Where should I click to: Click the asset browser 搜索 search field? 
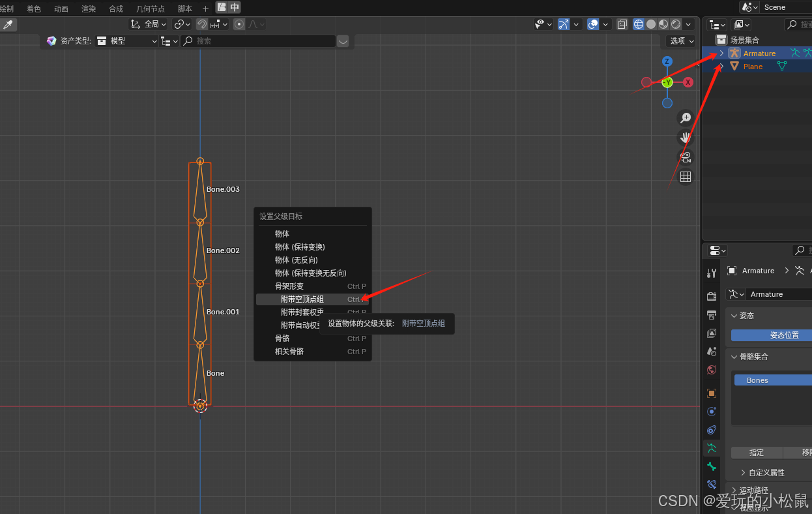pos(258,40)
